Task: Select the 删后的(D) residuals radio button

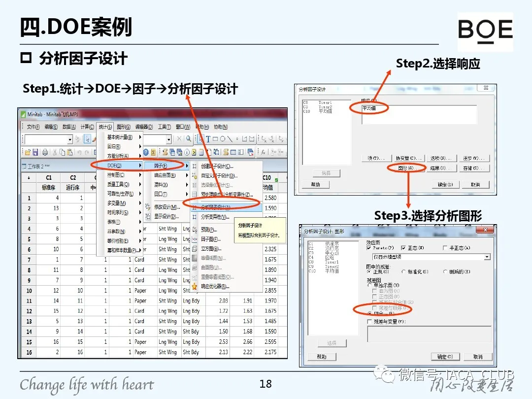Action: coord(445,272)
